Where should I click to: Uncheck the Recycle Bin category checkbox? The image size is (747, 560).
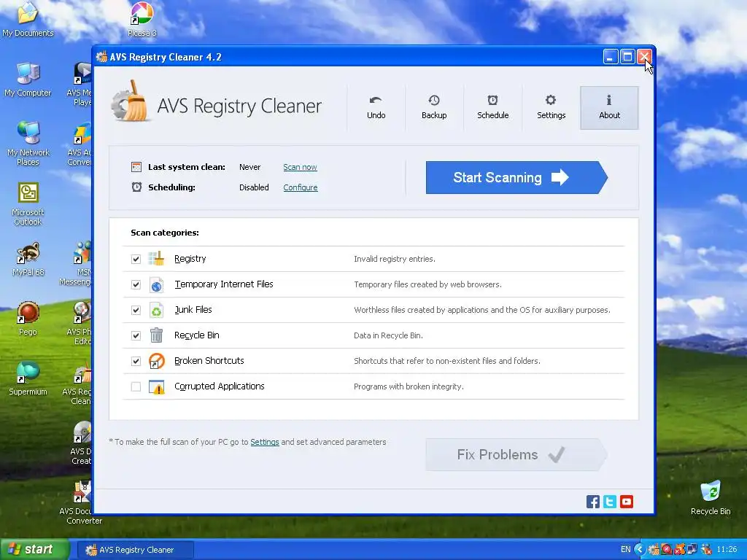click(136, 335)
